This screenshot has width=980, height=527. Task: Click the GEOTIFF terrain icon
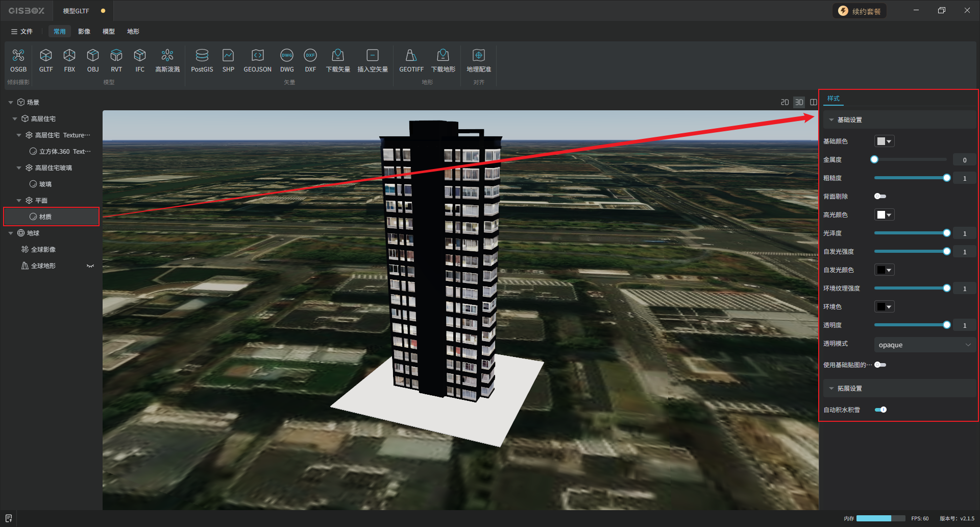click(x=411, y=56)
